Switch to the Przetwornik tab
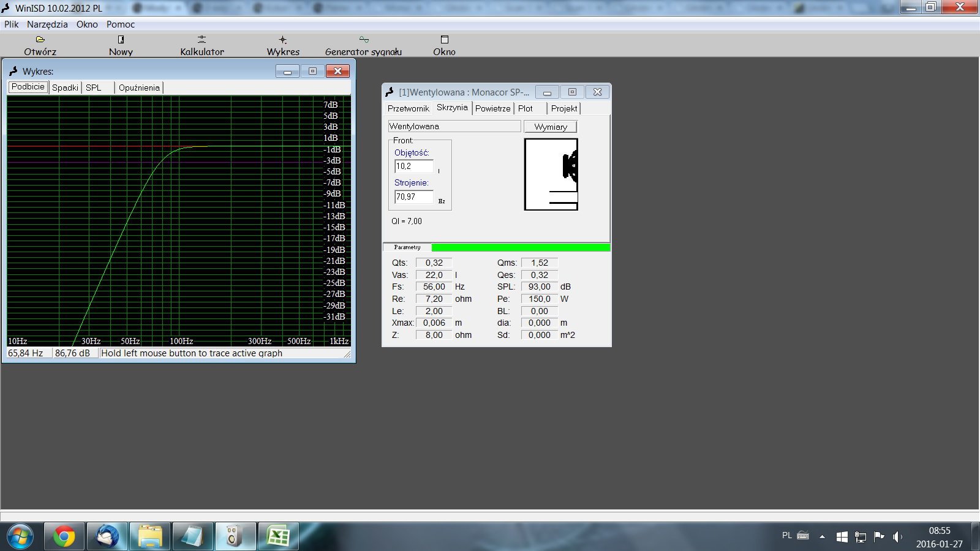Viewport: 980px width, 551px height. pos(408,108)
